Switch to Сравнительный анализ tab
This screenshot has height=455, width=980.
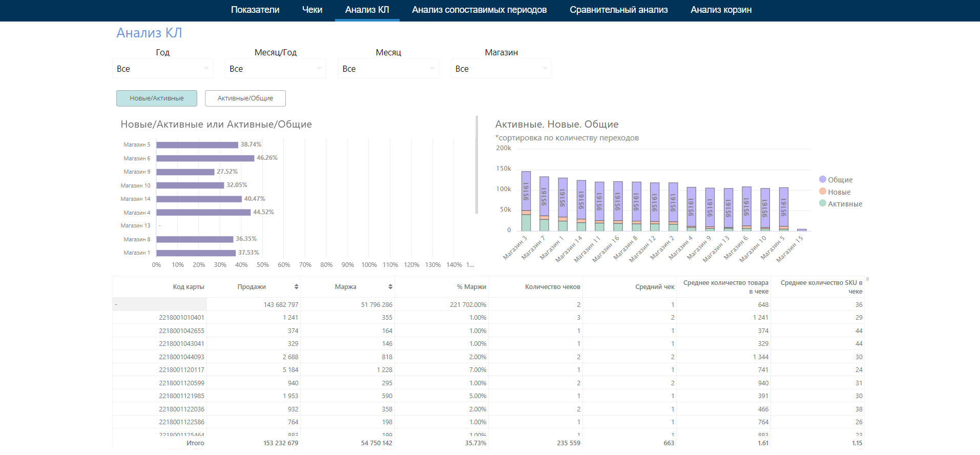(x=619, y=10)
